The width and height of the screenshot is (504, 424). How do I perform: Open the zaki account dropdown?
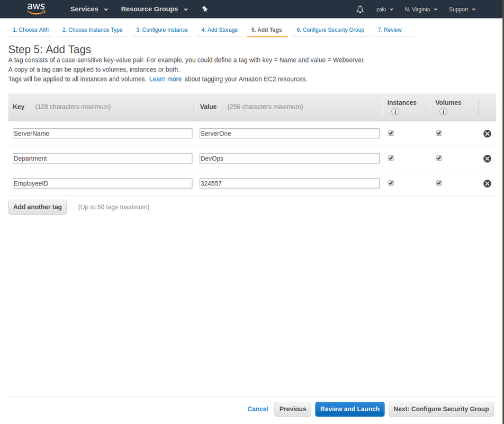pos(384,10)
